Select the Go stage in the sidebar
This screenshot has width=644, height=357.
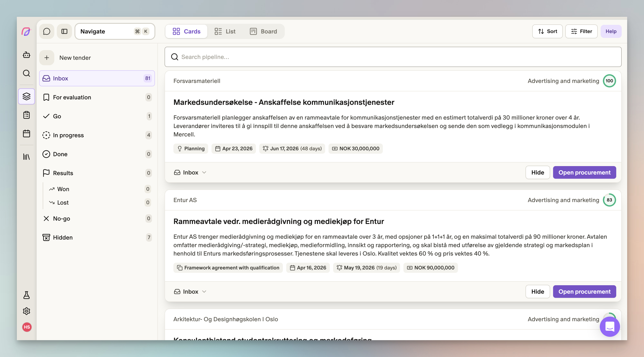(x=97, y=116)
